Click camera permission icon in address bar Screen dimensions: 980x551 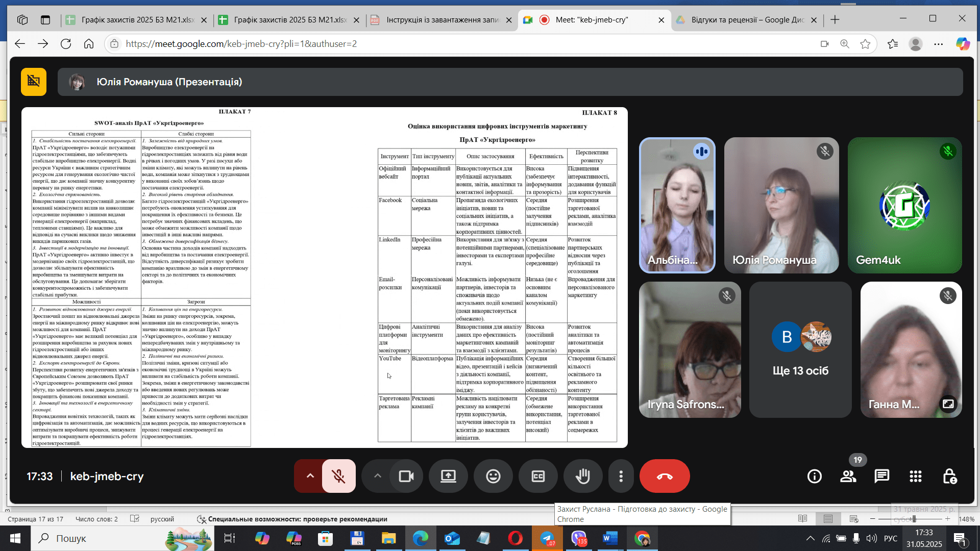point(824,44)
